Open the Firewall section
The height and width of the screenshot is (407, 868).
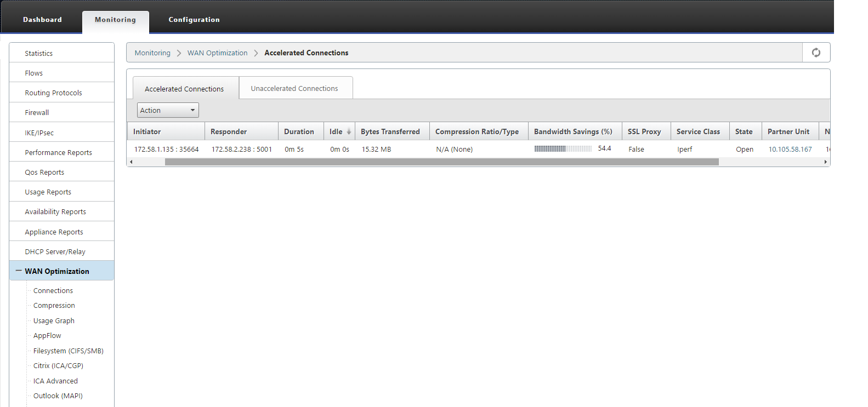61,112
